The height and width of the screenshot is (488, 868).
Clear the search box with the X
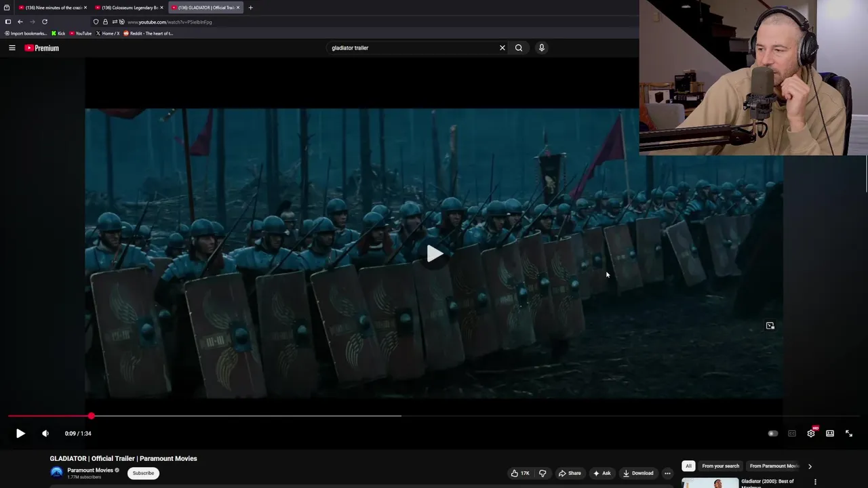point(502,48)
